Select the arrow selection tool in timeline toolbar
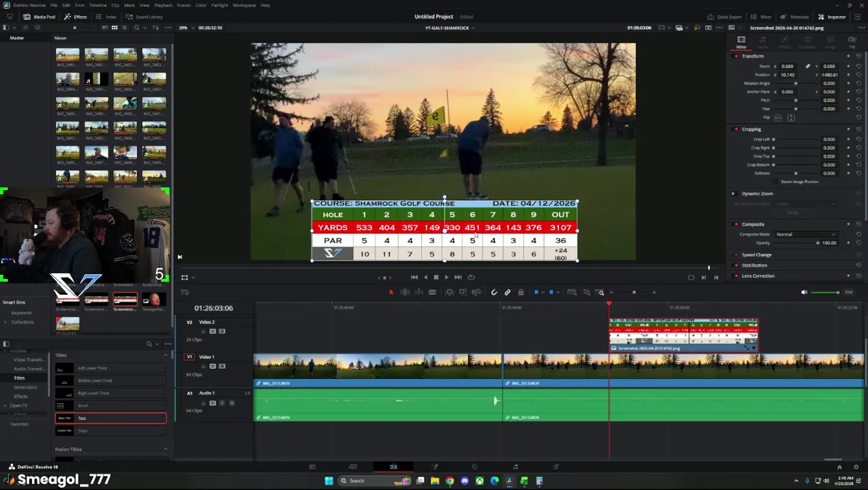Image resolution: width=868 pixels, height=490 pixels. [x=391, y=293]
